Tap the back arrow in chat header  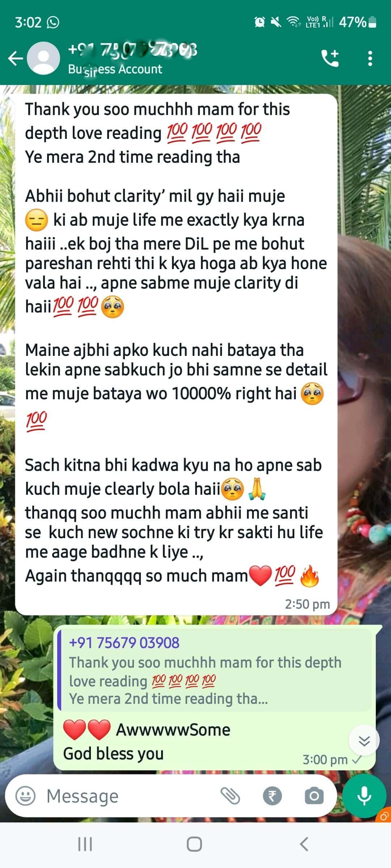(16, 58)
